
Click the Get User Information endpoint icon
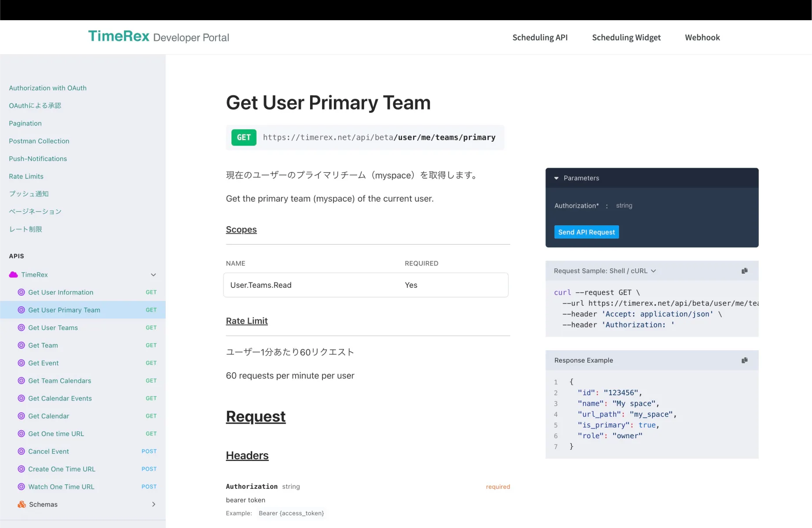tap(21, 292)
